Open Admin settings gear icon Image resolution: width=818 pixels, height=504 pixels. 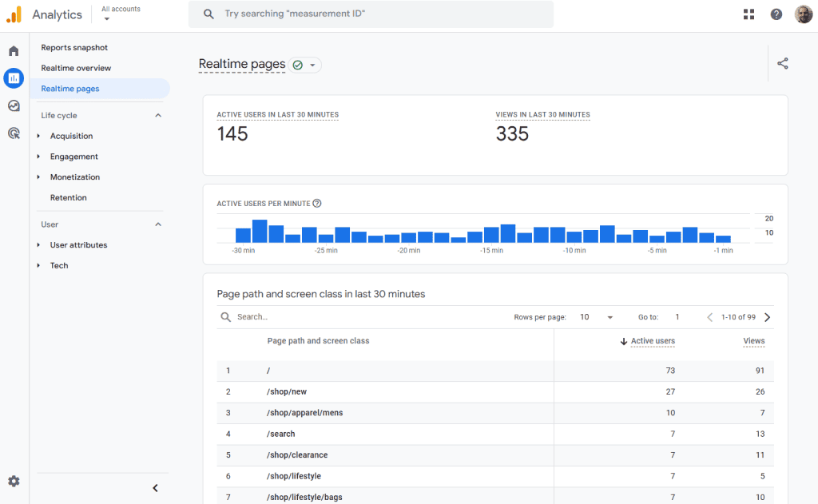pos(14,481)
